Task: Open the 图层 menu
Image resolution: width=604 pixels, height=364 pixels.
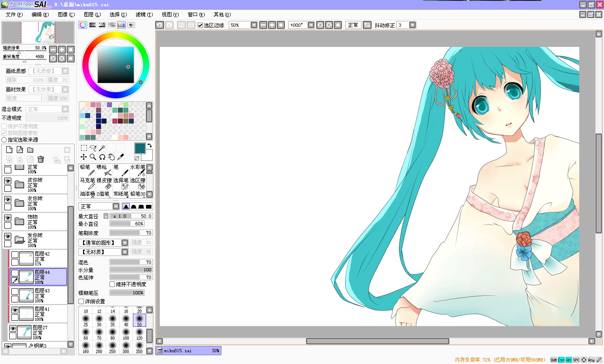Action: click(x=92, y=15)
